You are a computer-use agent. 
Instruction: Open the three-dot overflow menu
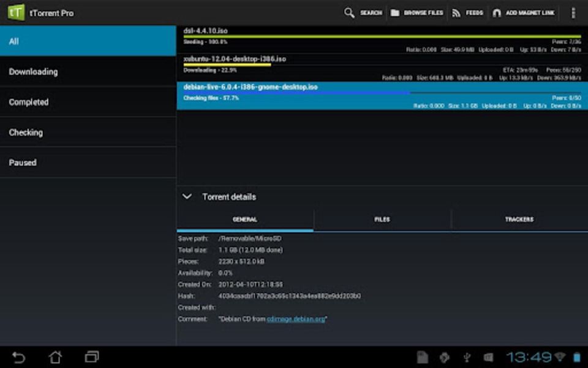573,13
